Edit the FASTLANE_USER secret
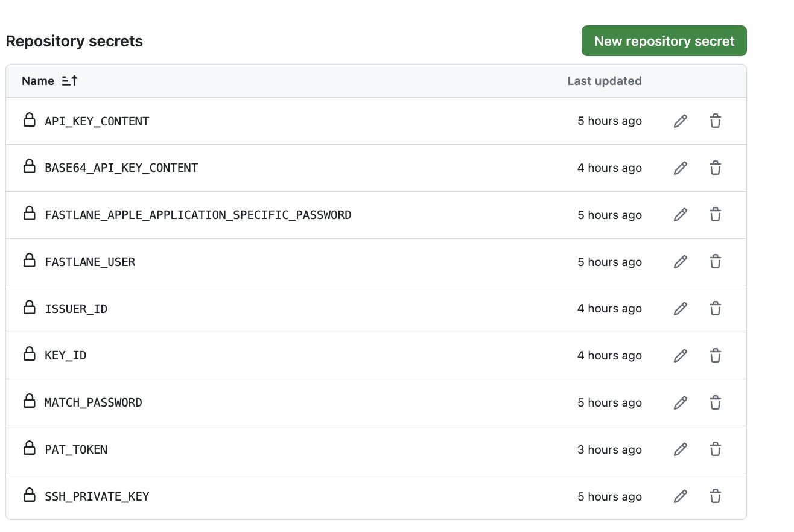This screenshot has width=794, height=532. pyautogui.click(x=681, y=262)
